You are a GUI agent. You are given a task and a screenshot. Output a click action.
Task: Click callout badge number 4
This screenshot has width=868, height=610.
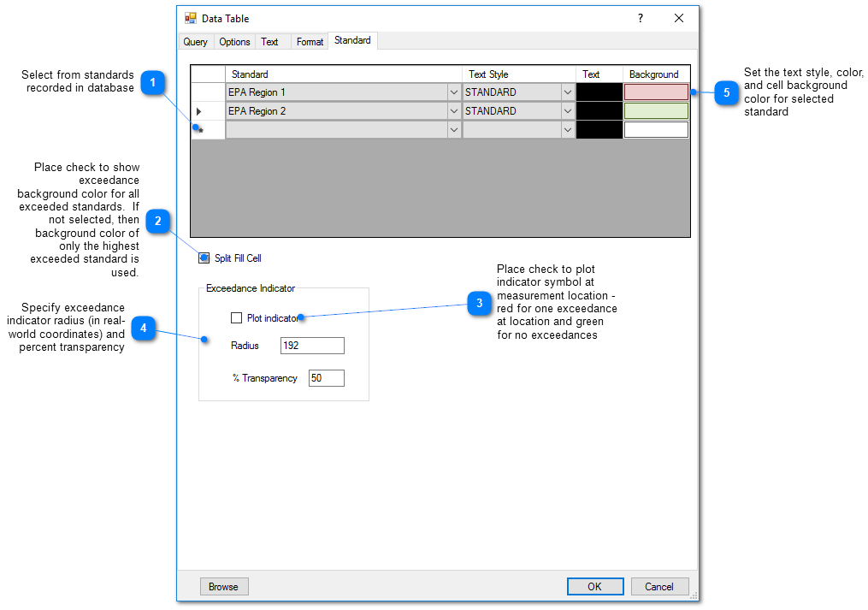tap(143, 328)
